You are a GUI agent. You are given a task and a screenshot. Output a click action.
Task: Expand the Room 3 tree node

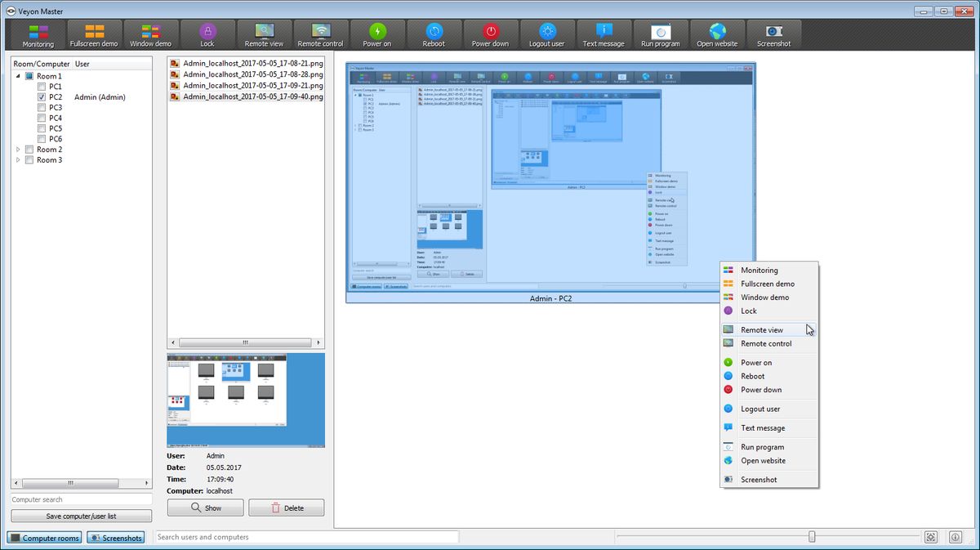pos(18,159)
